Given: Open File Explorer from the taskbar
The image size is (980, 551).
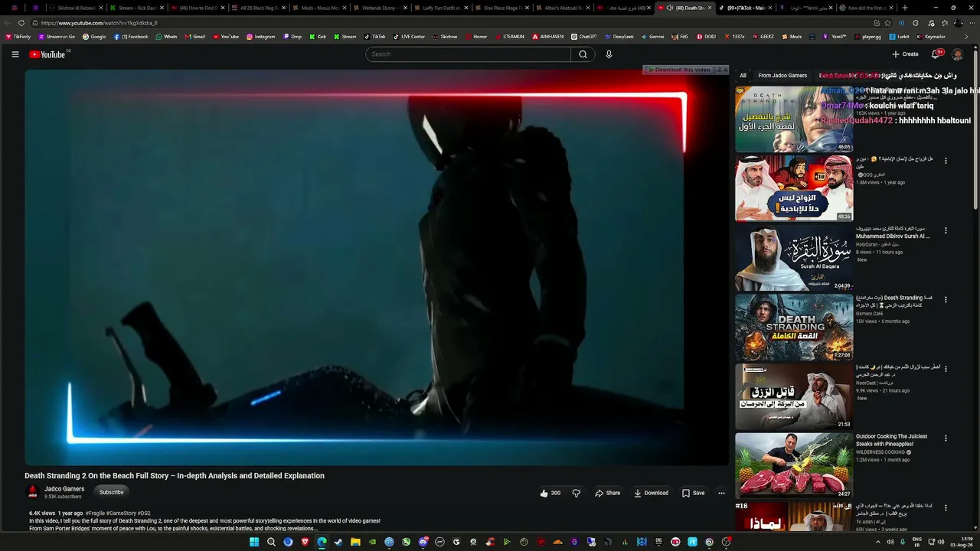Looking at the screenshot, I should tap(355, 542).
